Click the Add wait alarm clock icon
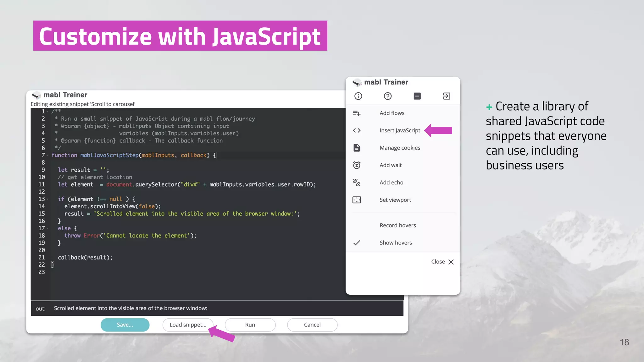644x362 pixels. pyautogui.click(x=357, y=165)
